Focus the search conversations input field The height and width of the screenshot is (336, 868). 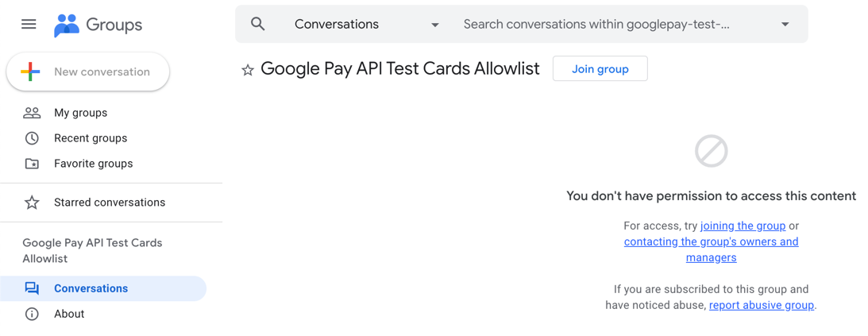tap(604, 24)
